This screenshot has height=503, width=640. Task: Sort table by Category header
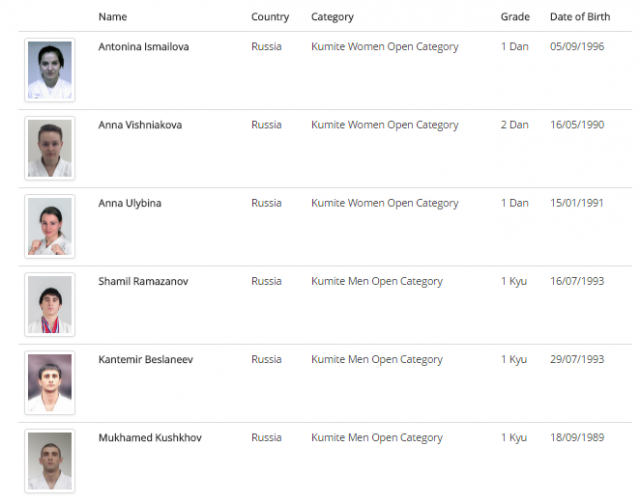(332, 17)
